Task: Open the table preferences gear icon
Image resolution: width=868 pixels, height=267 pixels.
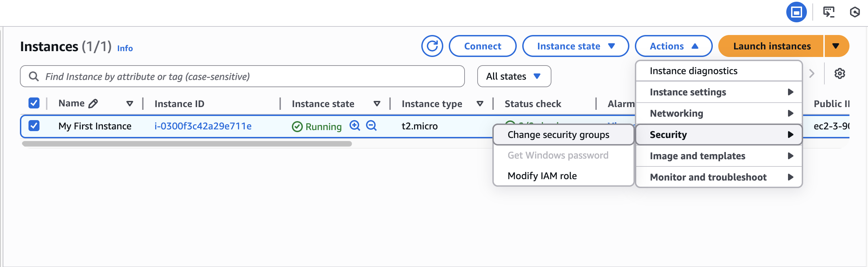Action: coord(840,73)
